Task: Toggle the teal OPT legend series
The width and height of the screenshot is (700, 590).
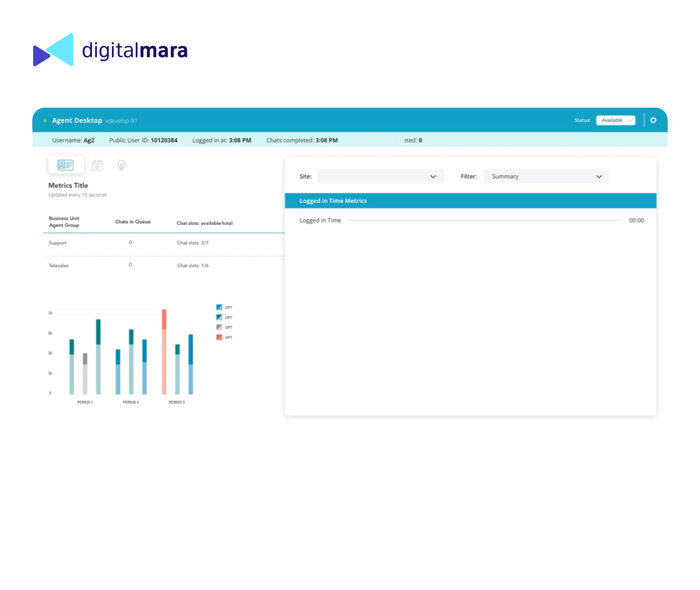Action: click(x=220, y=317)
